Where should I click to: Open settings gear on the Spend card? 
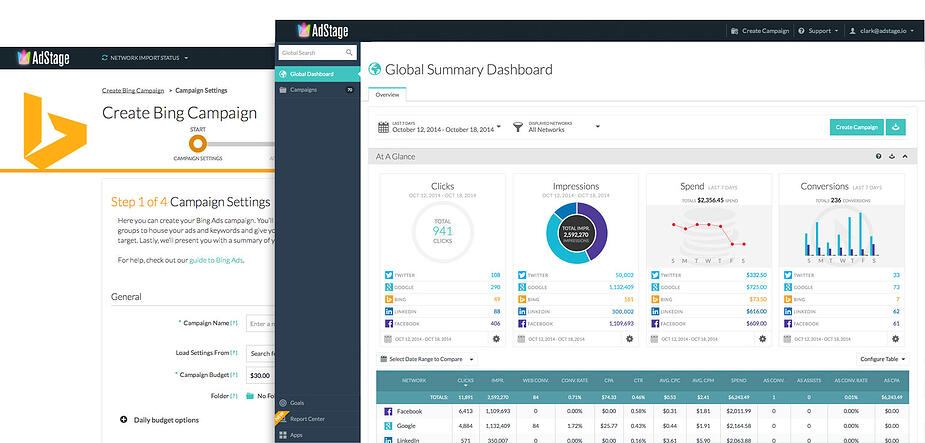point(762,339)
